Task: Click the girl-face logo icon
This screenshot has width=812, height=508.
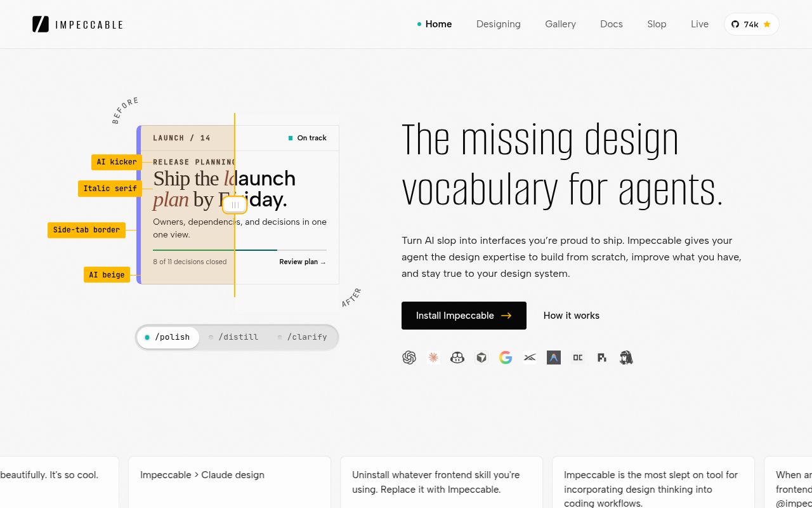Action: coord(626,358)
